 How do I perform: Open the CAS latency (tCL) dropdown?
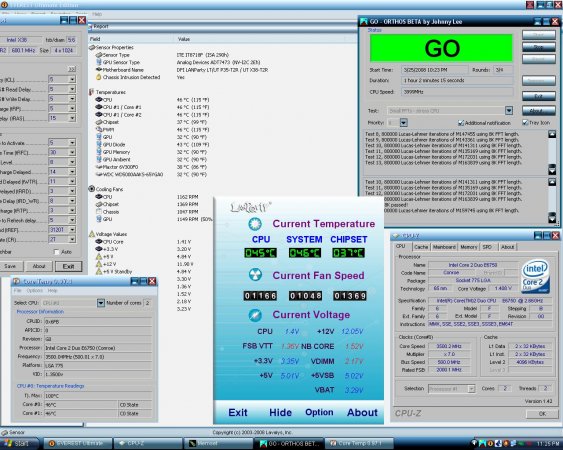(72, 79)
